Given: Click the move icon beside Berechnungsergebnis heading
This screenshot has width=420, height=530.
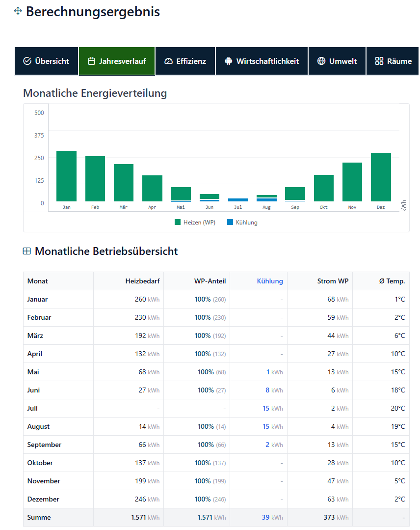Looking at the screenshot, I should point(18,11).
